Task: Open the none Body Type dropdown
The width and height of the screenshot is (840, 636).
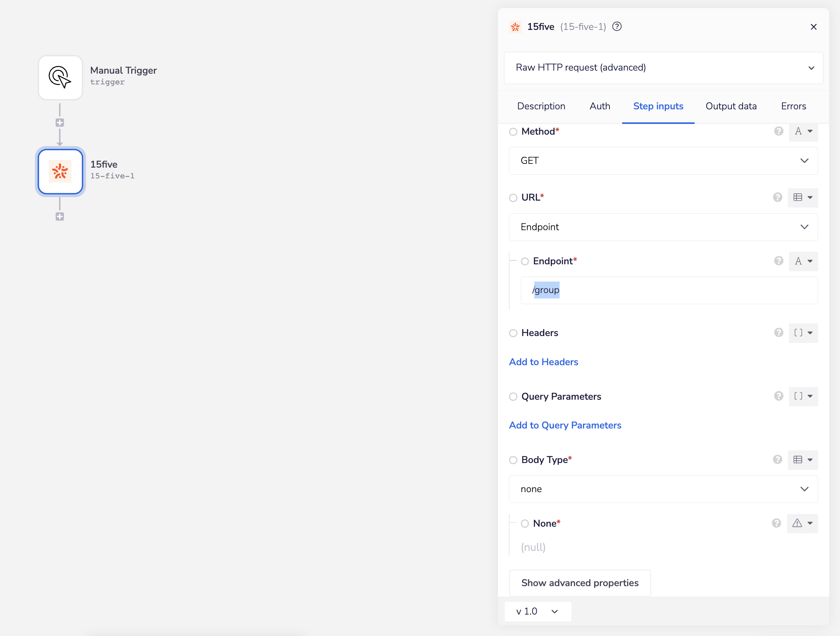Action: 663,489
